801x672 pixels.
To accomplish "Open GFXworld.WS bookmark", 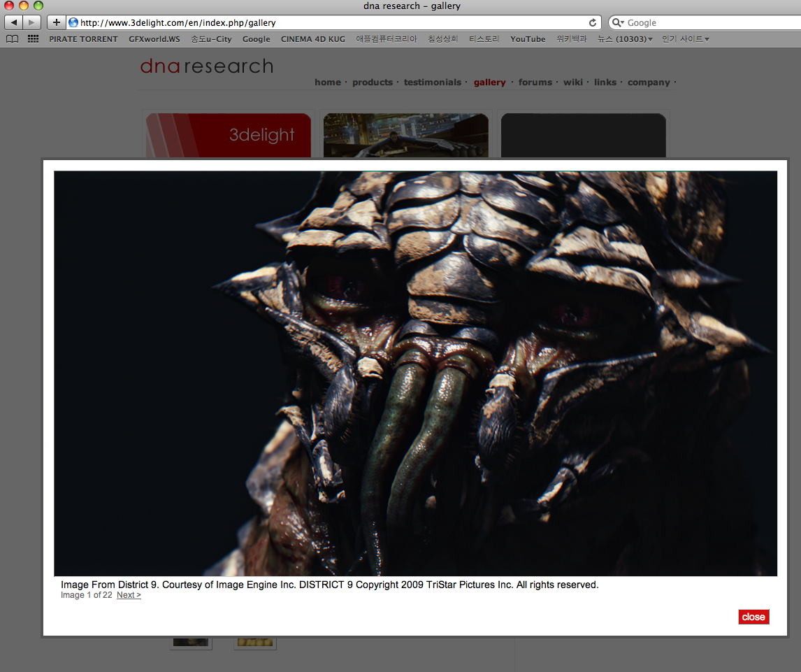I will [154, 39].
